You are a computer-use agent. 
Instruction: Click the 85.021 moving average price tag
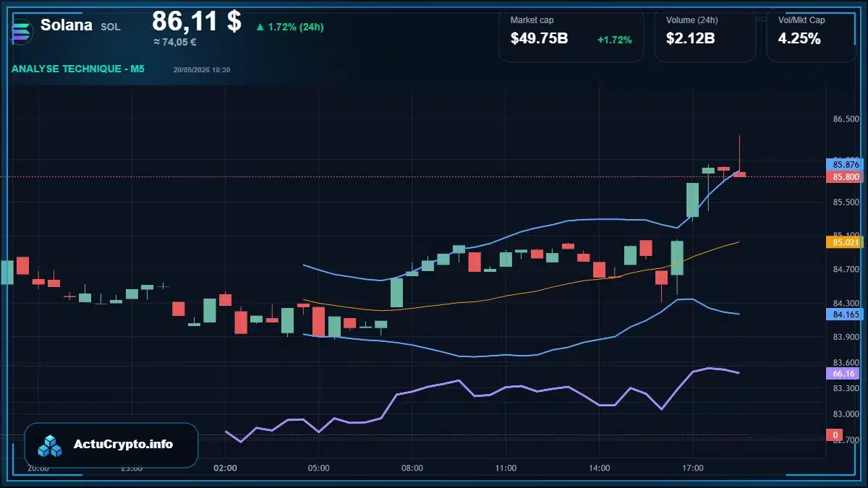click(x=845, y=242)
